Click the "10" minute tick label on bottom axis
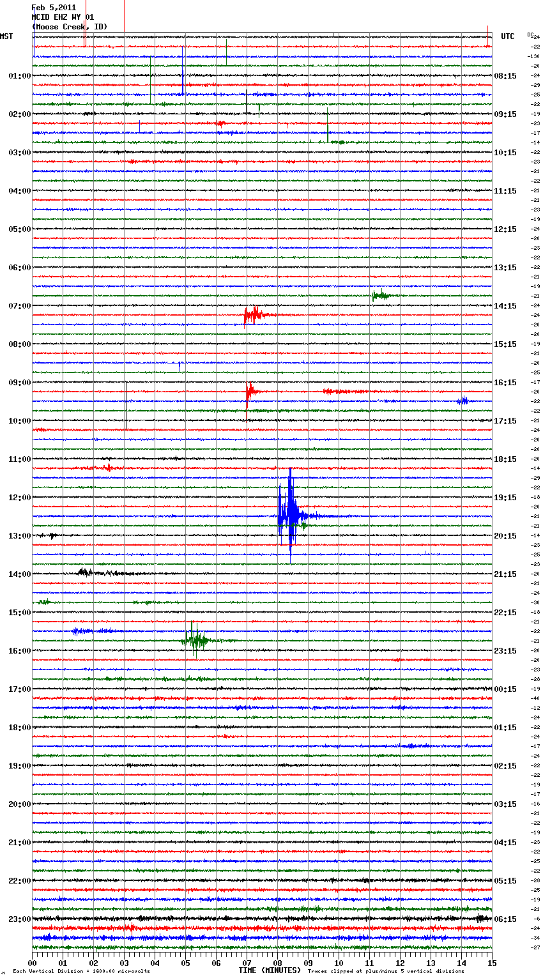The height and width of the screenshot is (980, 543). [339, 963]
